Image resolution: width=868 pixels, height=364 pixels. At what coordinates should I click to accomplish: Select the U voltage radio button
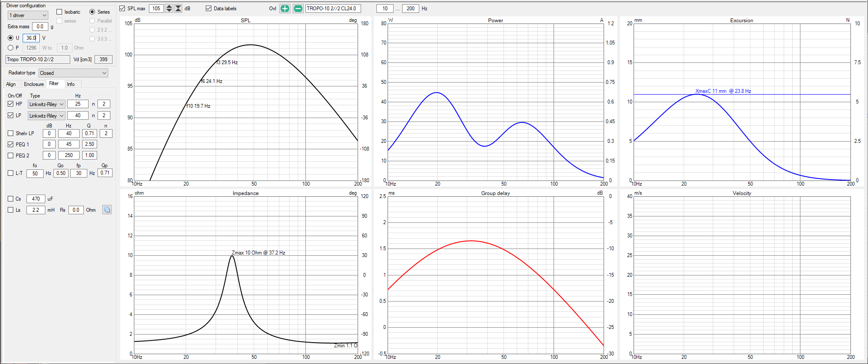point(11,38)
